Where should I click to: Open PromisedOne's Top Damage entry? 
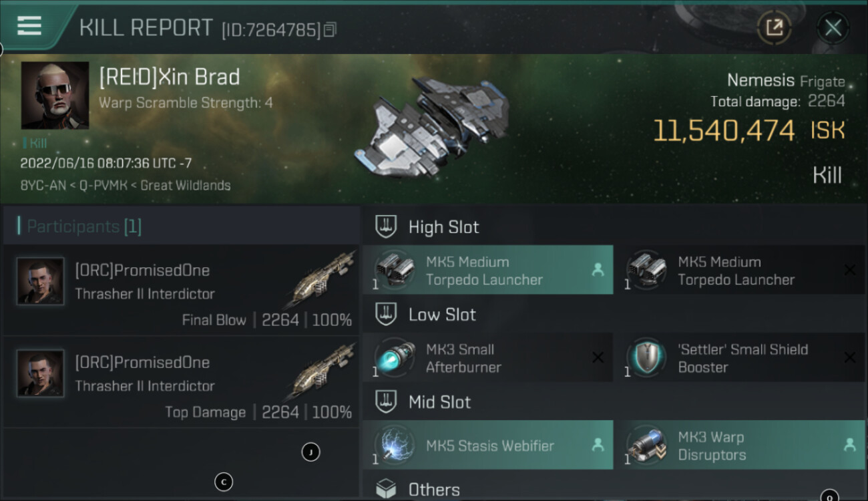181,383
